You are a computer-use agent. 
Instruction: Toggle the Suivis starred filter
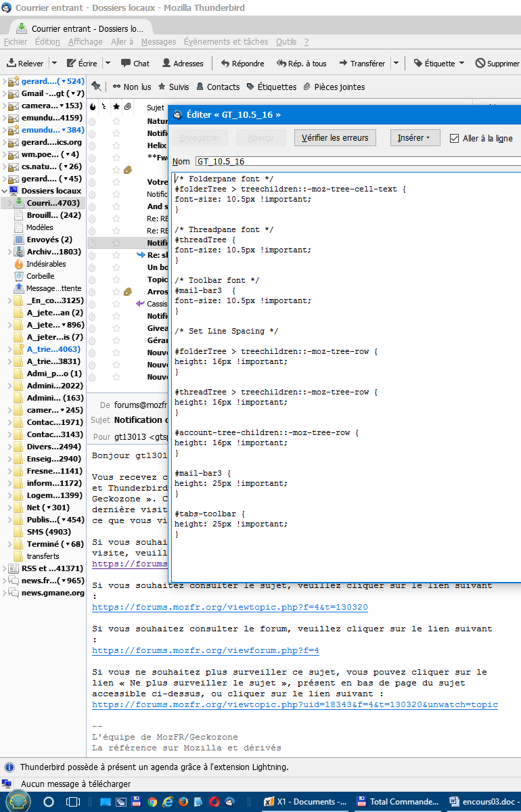coord(173,87)
